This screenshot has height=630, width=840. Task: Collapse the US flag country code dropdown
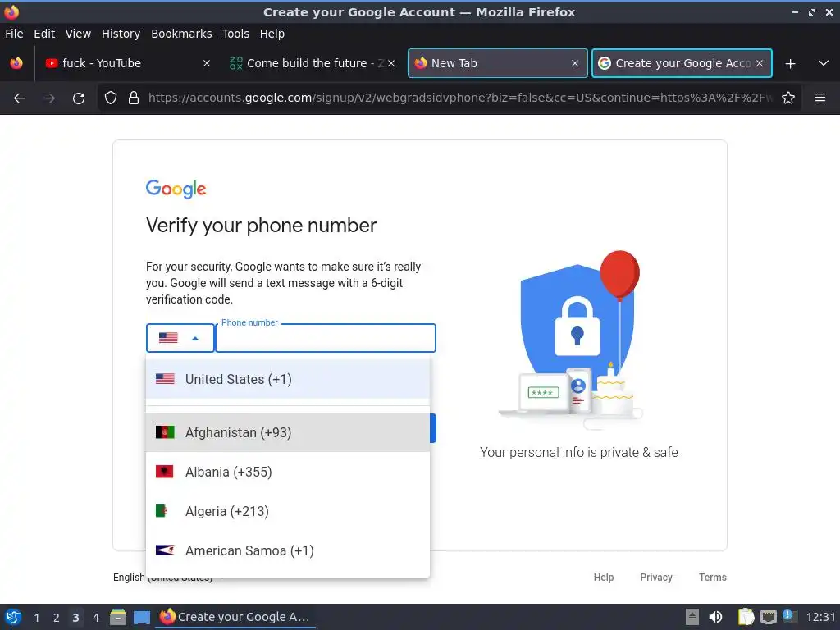point(180,338)
